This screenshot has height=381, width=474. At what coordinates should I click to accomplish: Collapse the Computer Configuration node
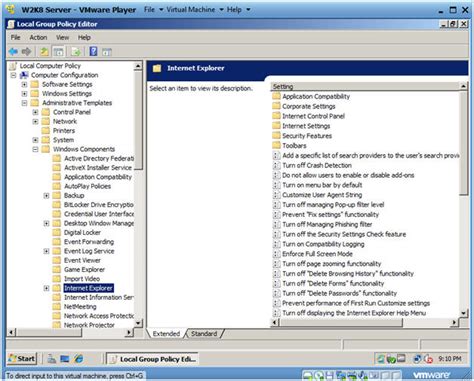tap(13, 75)
